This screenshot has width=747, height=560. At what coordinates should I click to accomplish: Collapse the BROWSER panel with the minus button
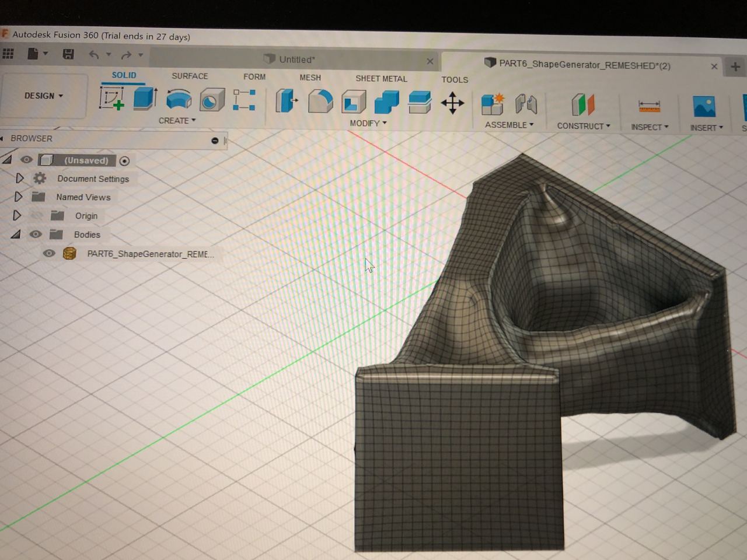coord(215,141)
